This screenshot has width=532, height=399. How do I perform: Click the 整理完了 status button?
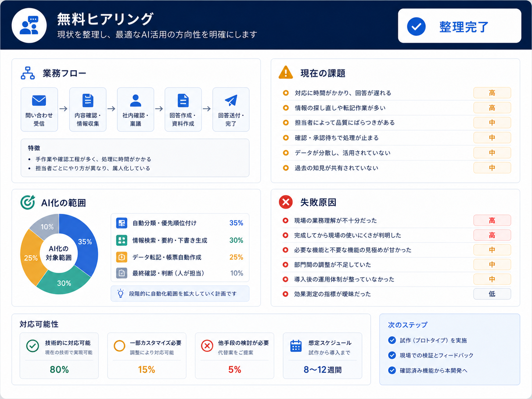tap(459, 26)
